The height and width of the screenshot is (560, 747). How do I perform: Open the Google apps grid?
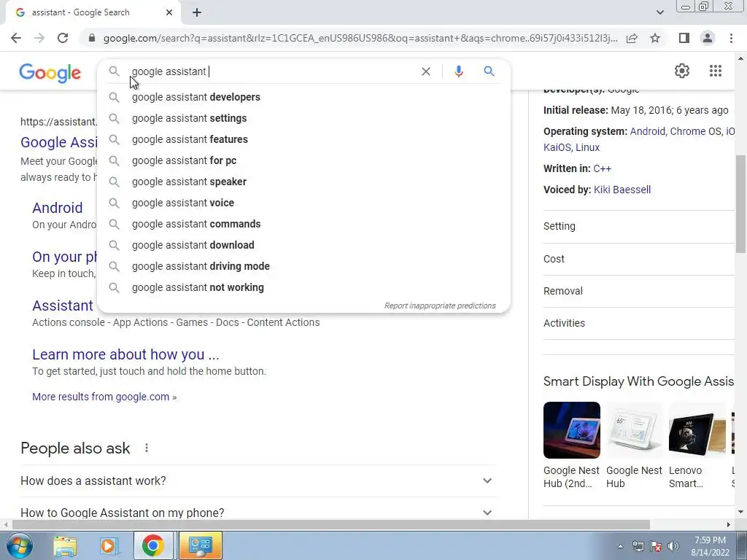(715, 71)
